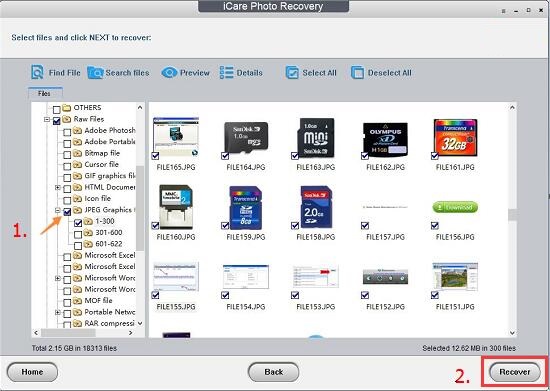Viewport: 550px width, 391px height.
Task: Select the FILE164.JPG SanDisk card thumbnail
Action: tap(246, 137)
